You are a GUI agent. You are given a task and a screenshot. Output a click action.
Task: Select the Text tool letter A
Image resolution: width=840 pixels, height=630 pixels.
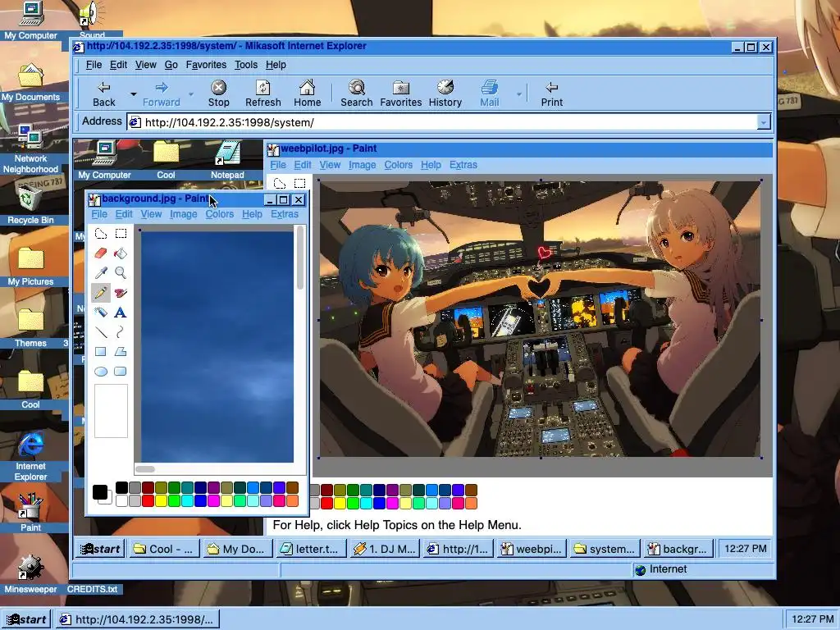tap(121, 313)
